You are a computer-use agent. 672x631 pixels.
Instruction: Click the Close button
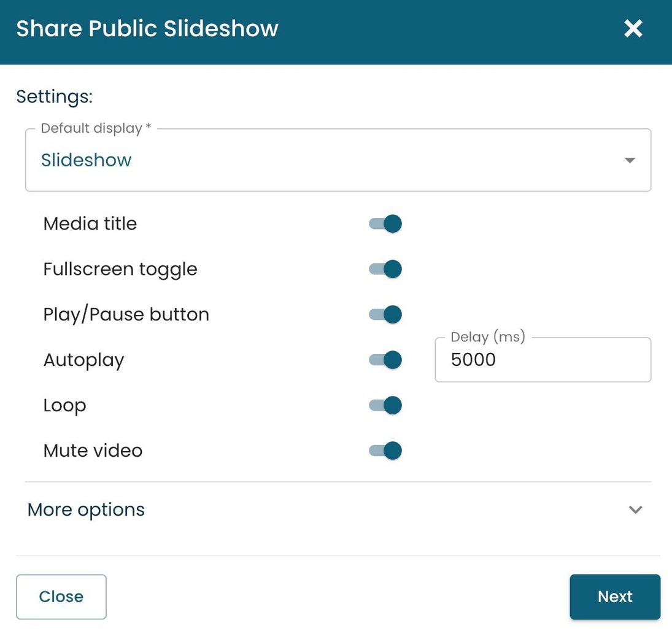pos(61,596)
